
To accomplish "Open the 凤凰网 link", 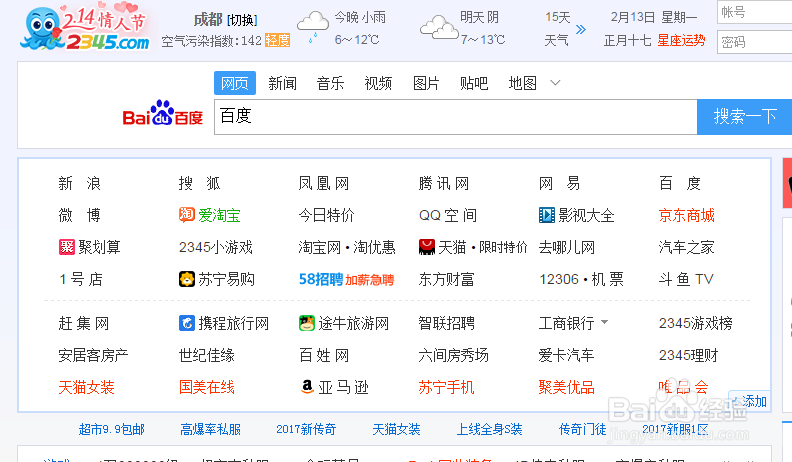I will tap(324, 183).
